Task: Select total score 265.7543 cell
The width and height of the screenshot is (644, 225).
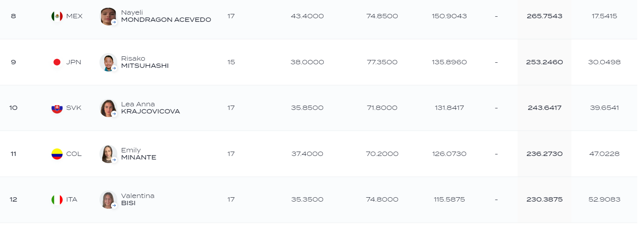Action: pyautogui.click(x=545, y=16)
